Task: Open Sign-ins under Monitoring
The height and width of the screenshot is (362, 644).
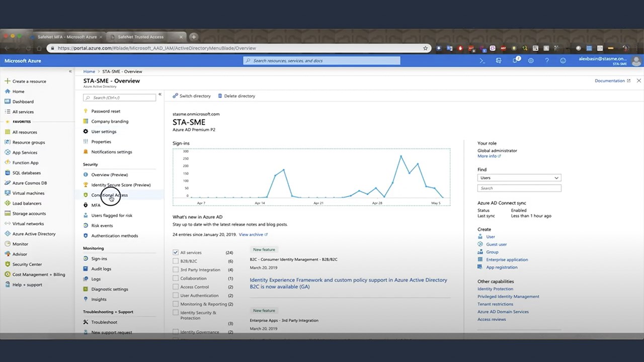Action: 99,258
